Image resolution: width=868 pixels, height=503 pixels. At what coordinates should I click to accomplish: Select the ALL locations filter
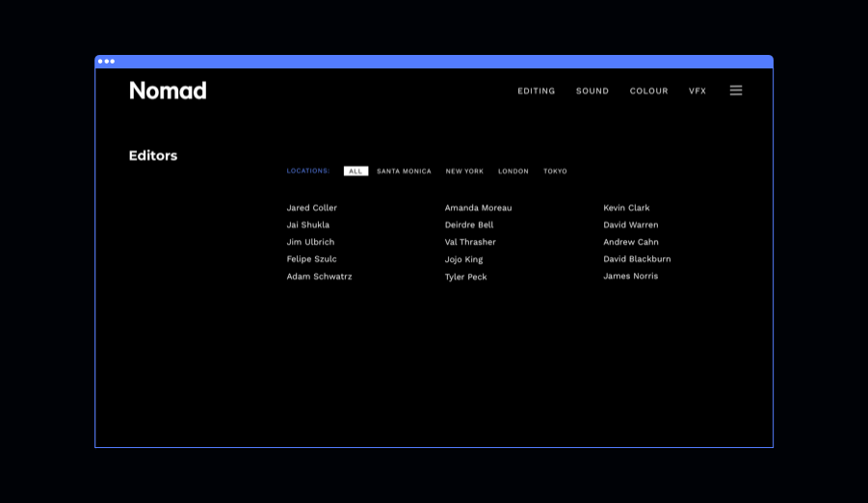pyautogui.click(x=355, y=172)
